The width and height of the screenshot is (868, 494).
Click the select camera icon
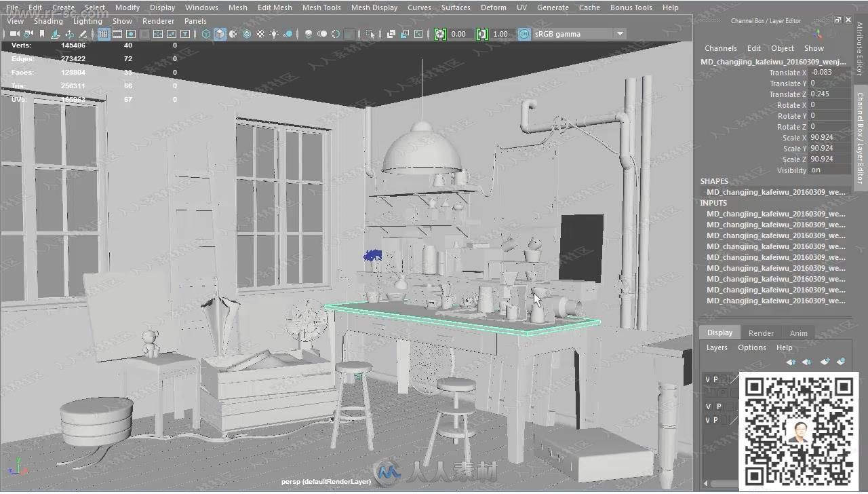(14, 33)
